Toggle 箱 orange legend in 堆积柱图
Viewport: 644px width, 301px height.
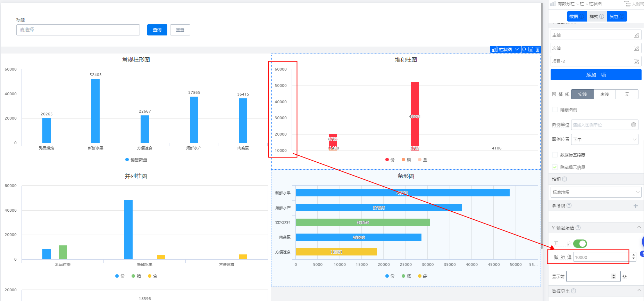coord(406,160)
